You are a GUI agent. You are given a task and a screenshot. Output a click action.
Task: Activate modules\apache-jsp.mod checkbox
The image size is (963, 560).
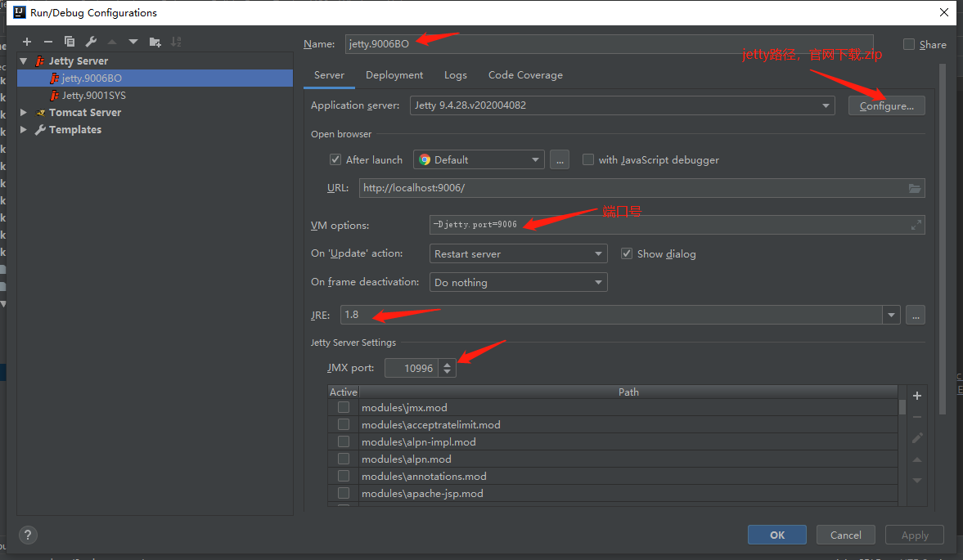point(344,493)
